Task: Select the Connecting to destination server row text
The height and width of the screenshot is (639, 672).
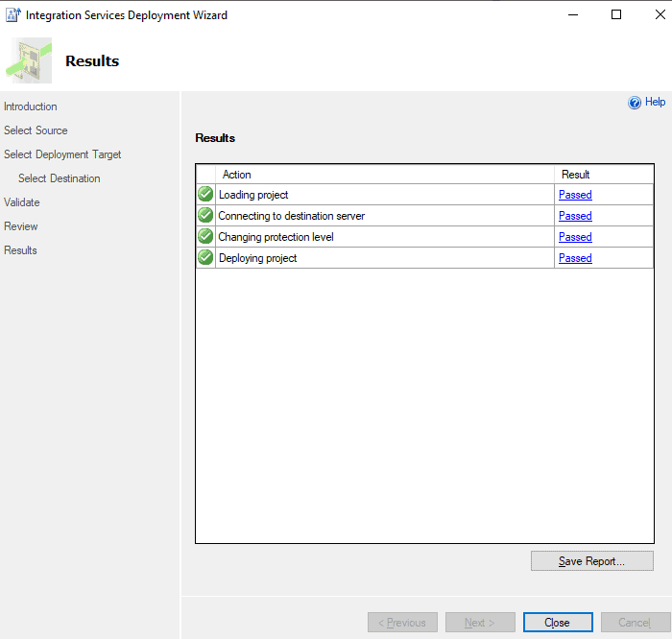Action: tap(292, 216)
